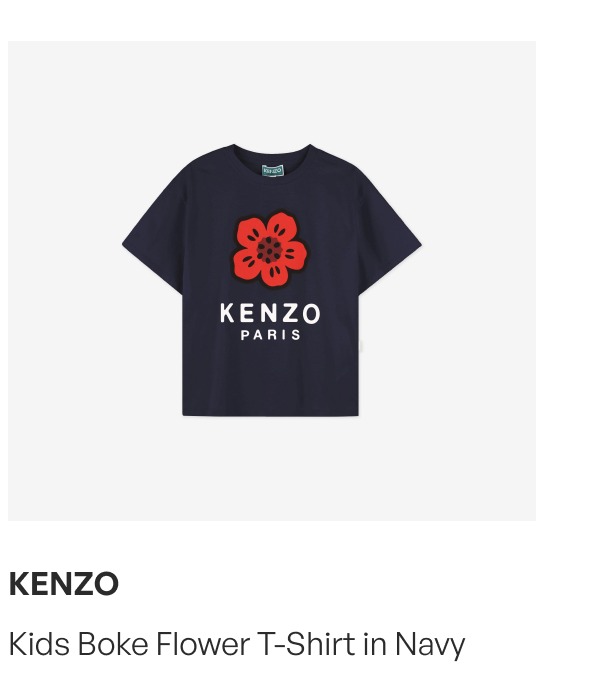This screenshot has width=600, height=680.
Task: Click the word Flower in the product title
Action: (203, 644)
